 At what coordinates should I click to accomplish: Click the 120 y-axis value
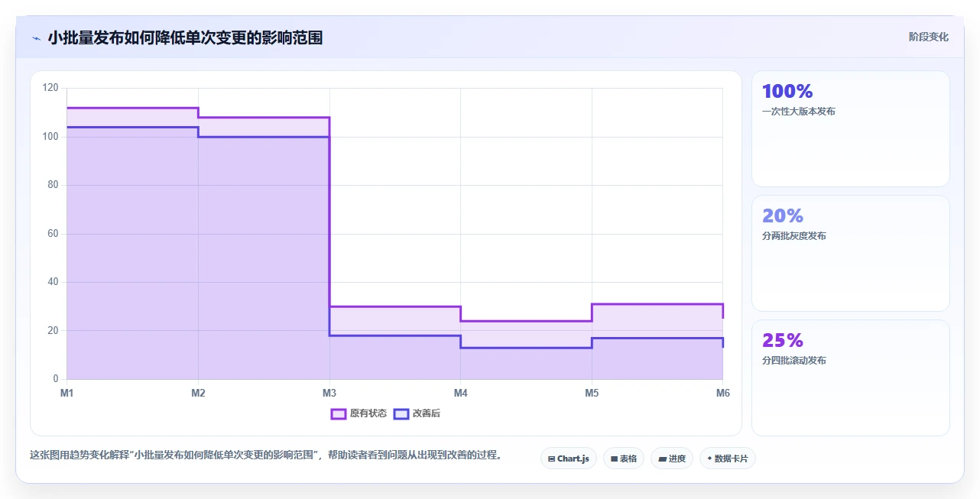50,88
